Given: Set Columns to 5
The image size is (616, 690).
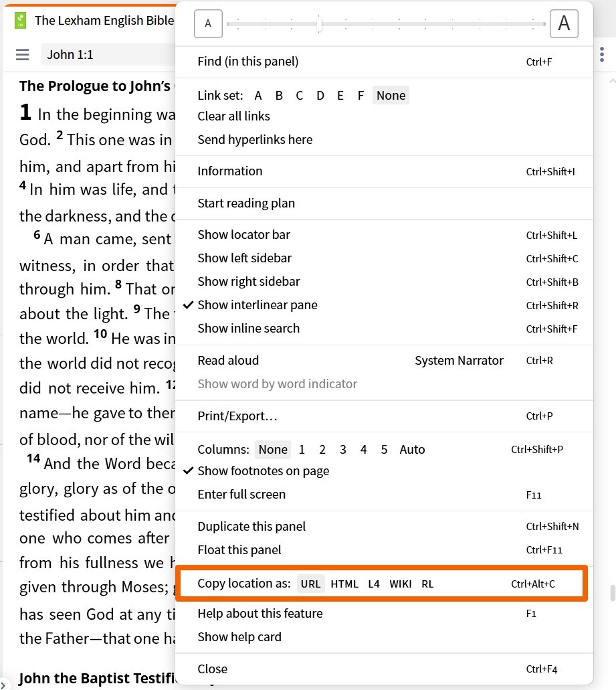Looking at the screenshot, I should [x=384, y=450].
